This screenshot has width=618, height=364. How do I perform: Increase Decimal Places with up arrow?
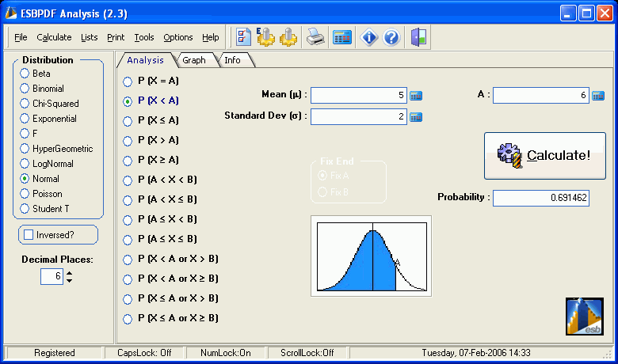pos(70,274)
